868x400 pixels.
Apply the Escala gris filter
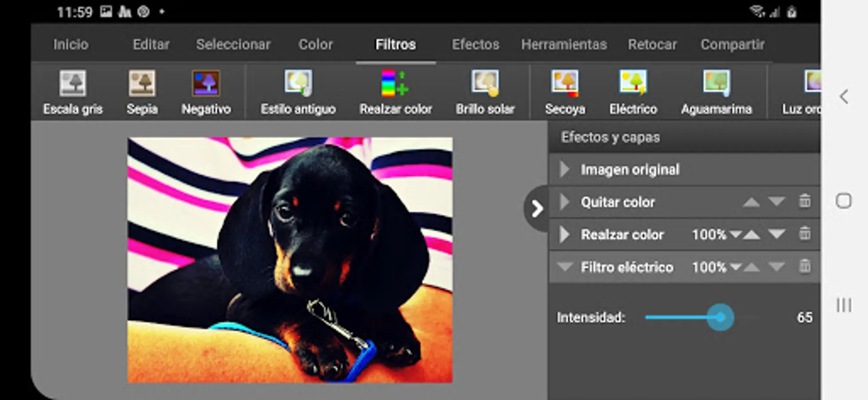click(73, 92)
